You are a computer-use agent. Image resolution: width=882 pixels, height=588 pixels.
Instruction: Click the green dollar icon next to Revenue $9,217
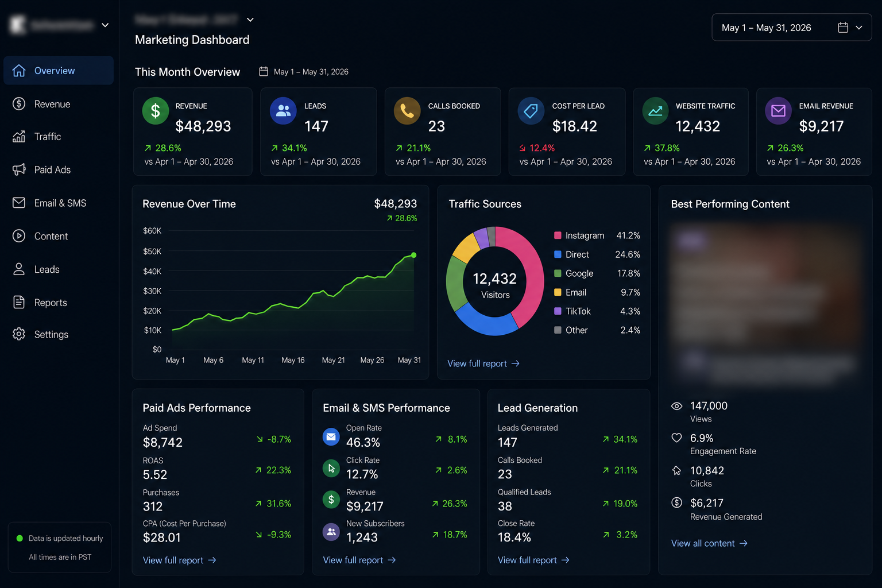pos(331,500)
